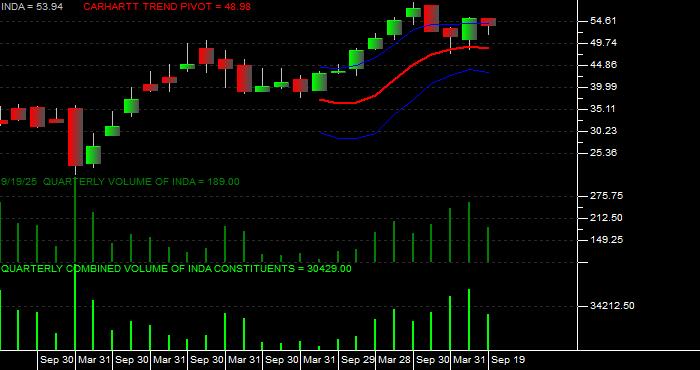The width and height of the screenshot is (700, 370).
Task: Click the 'QUARTERLY VOLUME OF INDA = 189.00' caption
Action: (141, 182)
